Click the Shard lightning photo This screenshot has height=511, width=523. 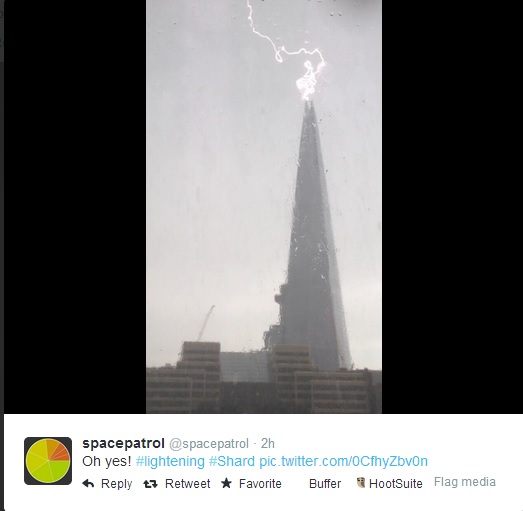tap(264, 206)
